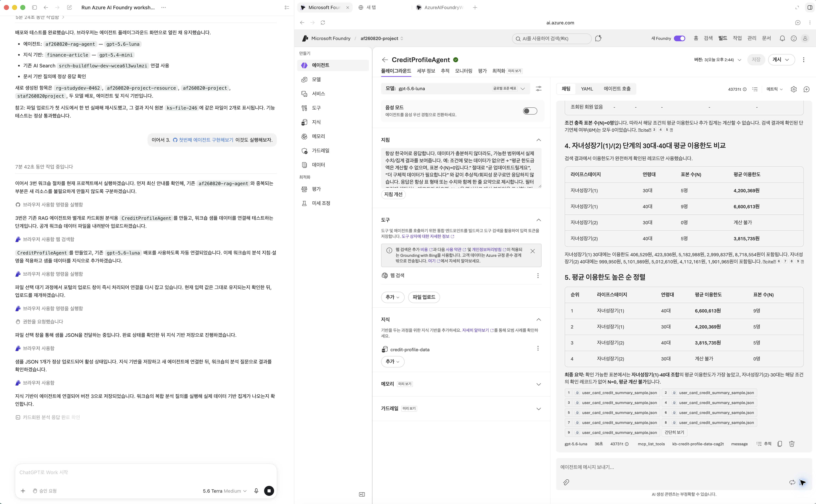The height and width of the screenshot is (504, 816).
Task: Click the attach file paperclip icon
Action: [x=566, y=482]
